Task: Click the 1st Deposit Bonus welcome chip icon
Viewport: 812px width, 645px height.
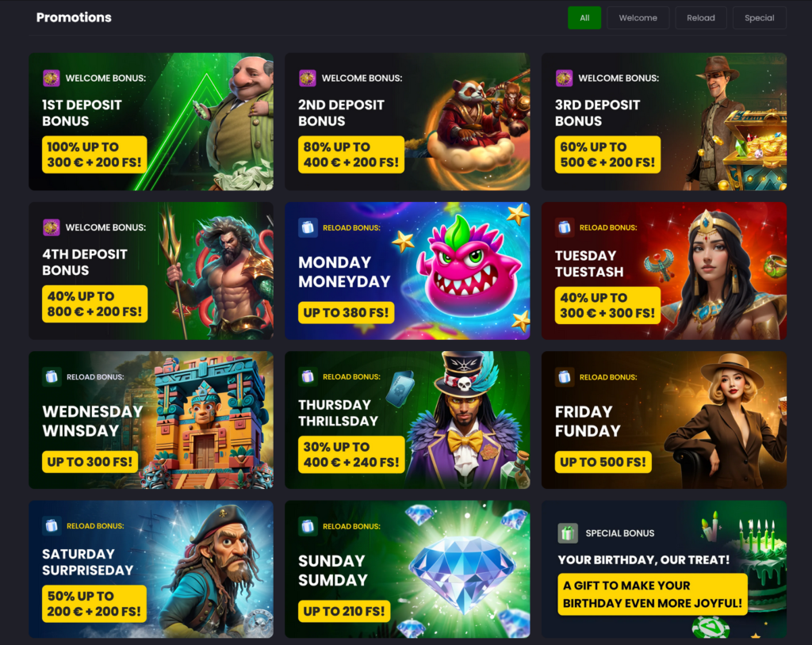Action: 52,78
